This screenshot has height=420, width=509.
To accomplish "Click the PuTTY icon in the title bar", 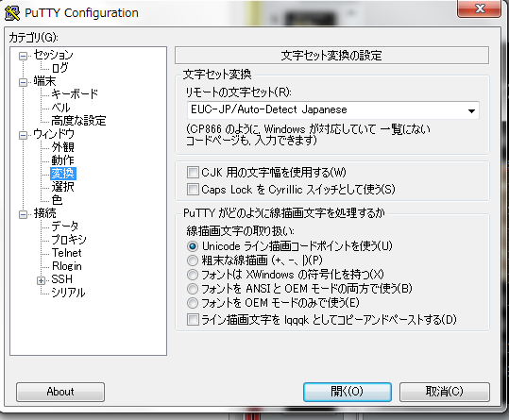I will click(12, 13).
